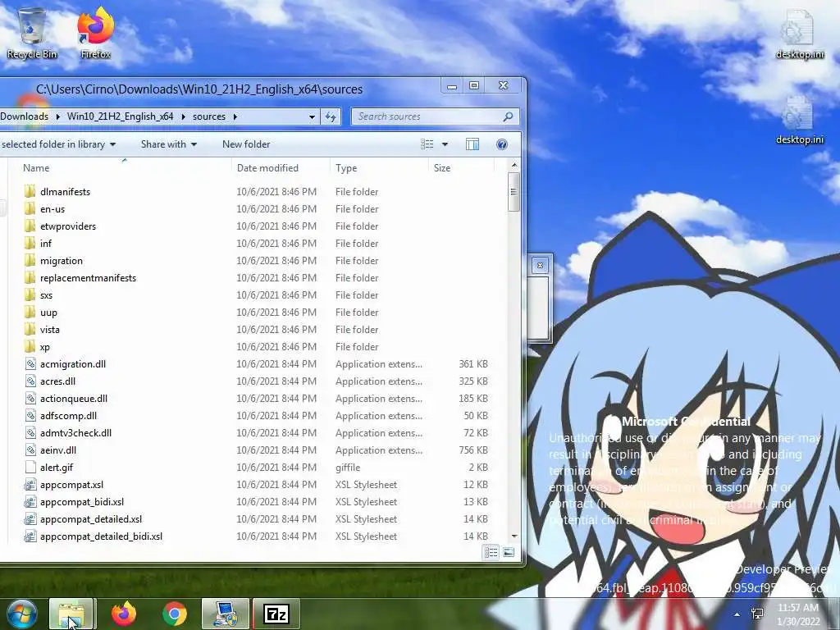The width and height of the screenshot is (840, 630).
Task: Open the Recycle Bin desktop icon
Action: point(32,32)
